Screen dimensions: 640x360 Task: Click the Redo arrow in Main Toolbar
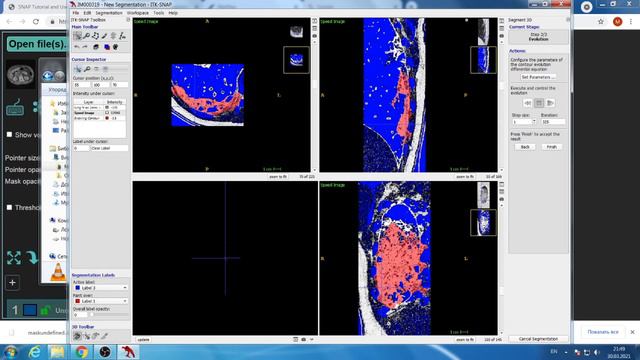point(85,47)
